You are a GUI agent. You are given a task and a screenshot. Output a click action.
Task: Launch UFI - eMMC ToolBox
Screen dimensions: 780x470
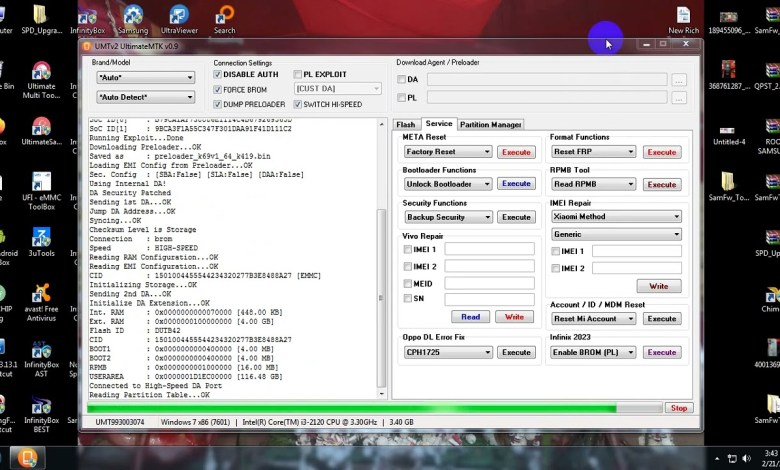[41, 191]
